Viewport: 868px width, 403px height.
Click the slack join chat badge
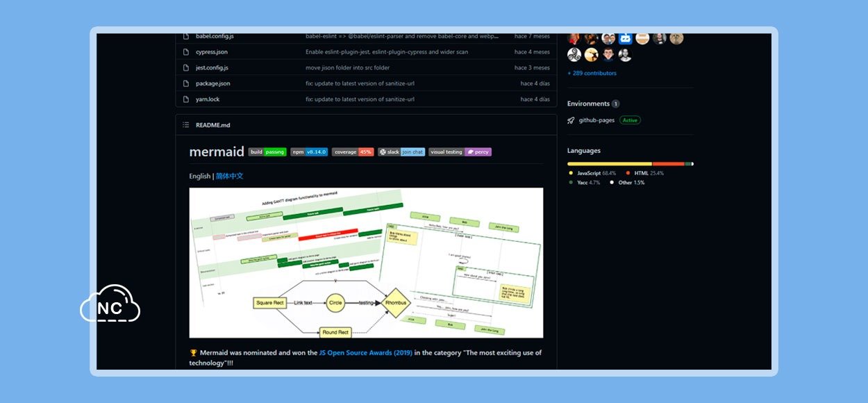pos(401,151)
